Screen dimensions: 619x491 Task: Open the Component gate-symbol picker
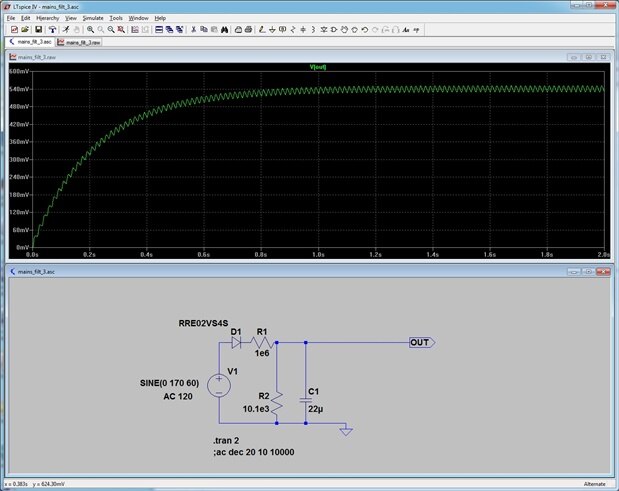(x=334, y=30)
